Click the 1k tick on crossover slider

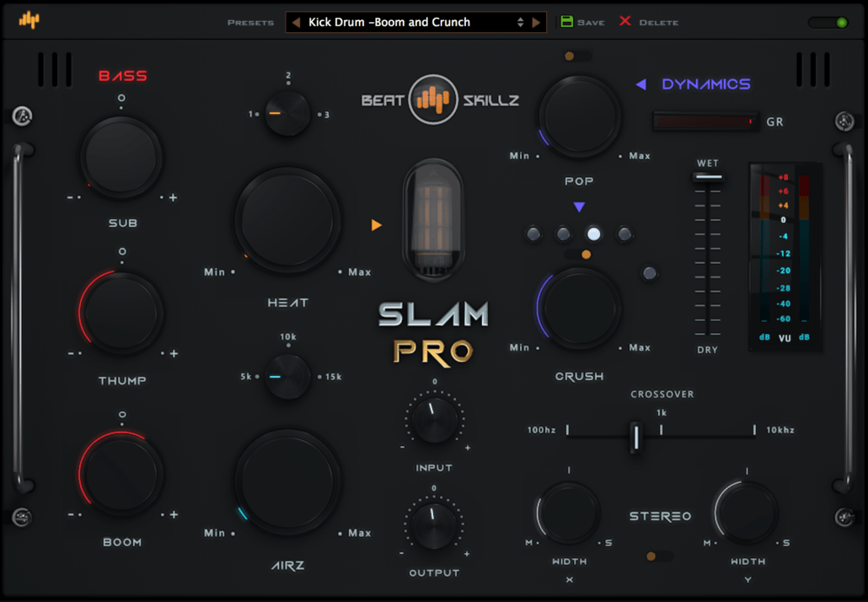click(x=661, y=430)
